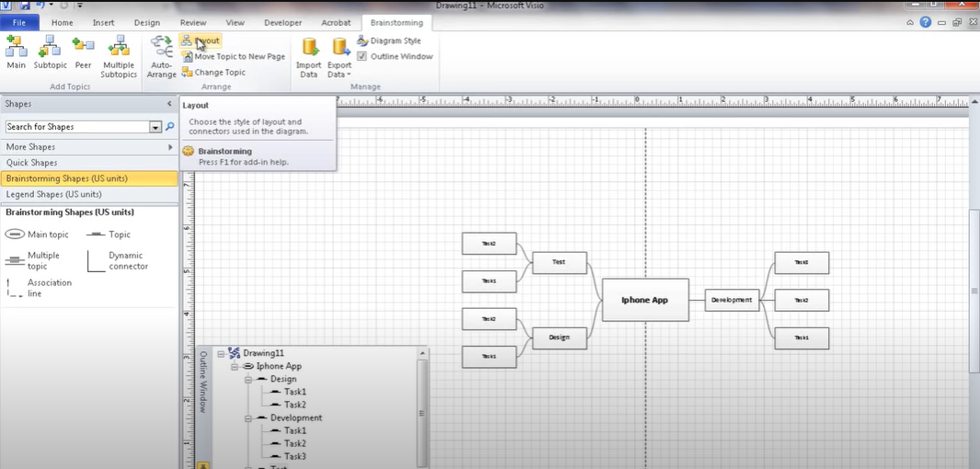The width and height of the screenshot is (980, 469).
Task: Pick the Association line stencil shape
Action: tap(39, 288)
